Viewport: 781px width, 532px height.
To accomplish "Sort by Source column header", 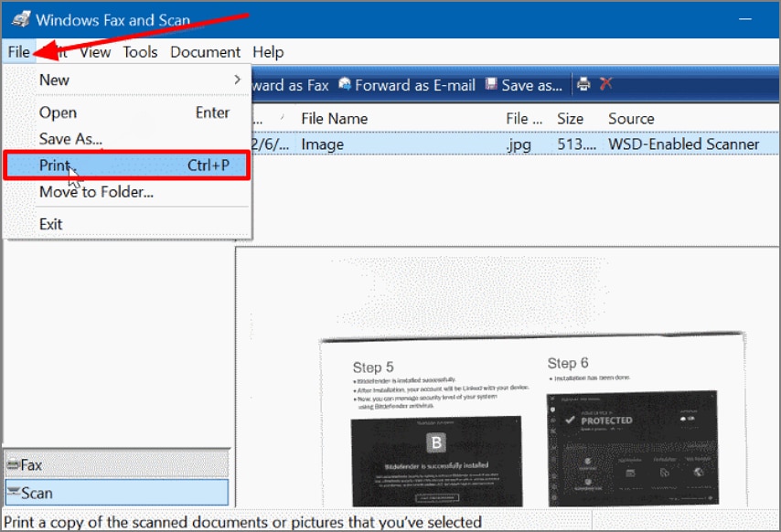I will point(631,119).
